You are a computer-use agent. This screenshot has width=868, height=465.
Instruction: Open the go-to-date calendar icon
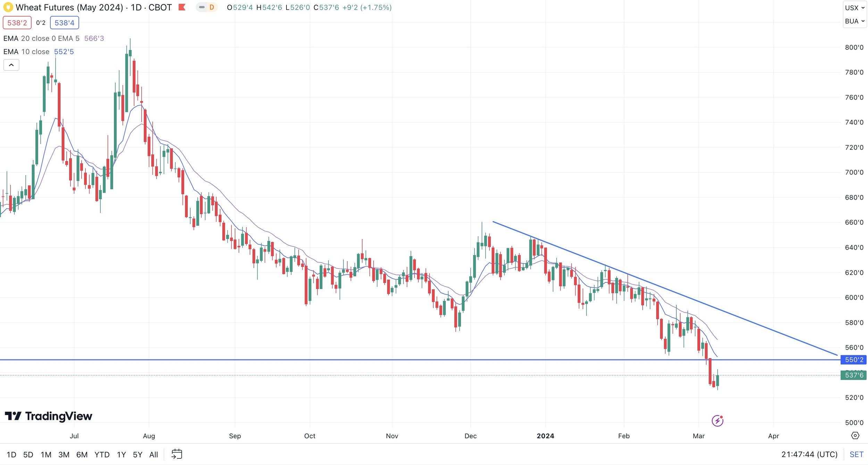pos(177,454)
